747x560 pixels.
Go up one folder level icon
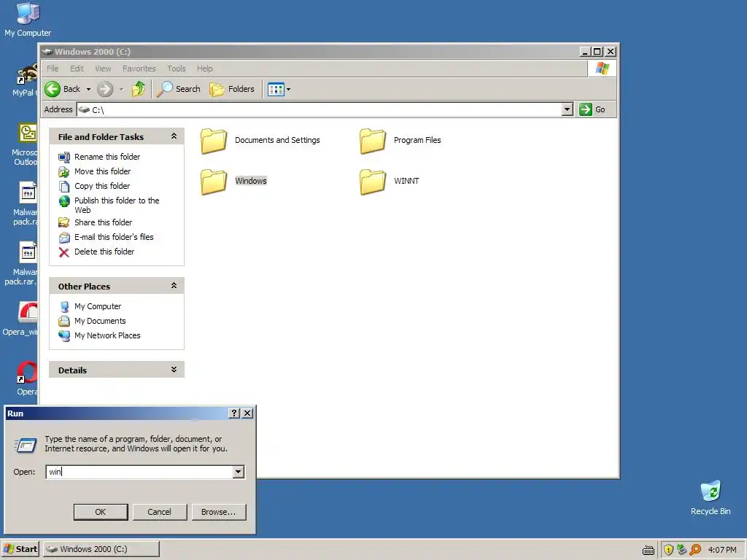click(x=139, y=89)
